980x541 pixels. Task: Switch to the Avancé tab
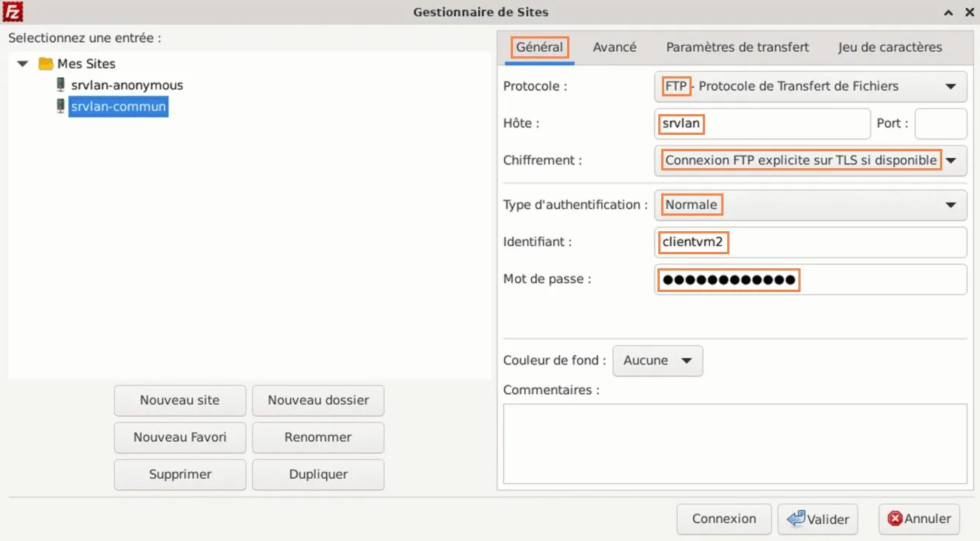615,47
